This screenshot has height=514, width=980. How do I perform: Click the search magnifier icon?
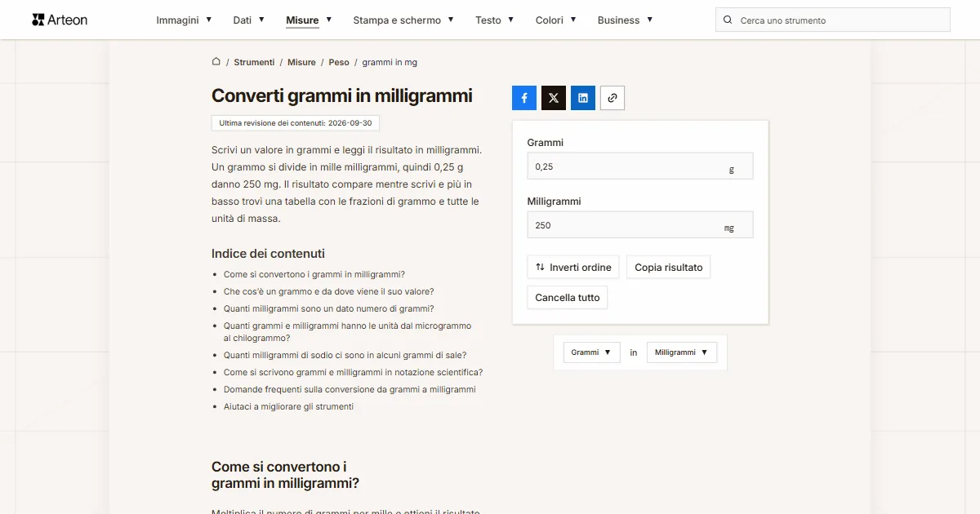(x=728, y=20)
